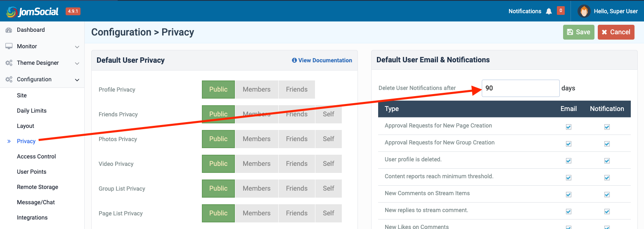This screenshot has width=644, height=229.
Task: Click the red notification count badge
Action: pos(561,11)
